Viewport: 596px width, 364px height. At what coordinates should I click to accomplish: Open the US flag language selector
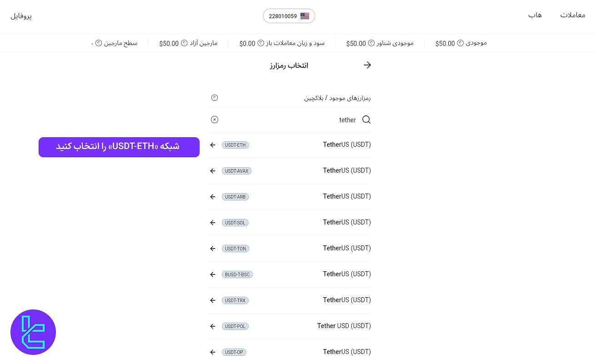305,16
